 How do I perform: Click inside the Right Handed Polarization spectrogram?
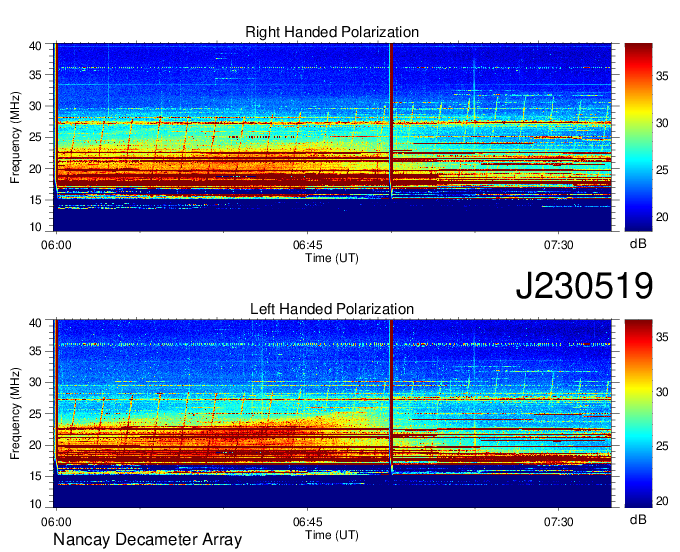coord(333,137)
